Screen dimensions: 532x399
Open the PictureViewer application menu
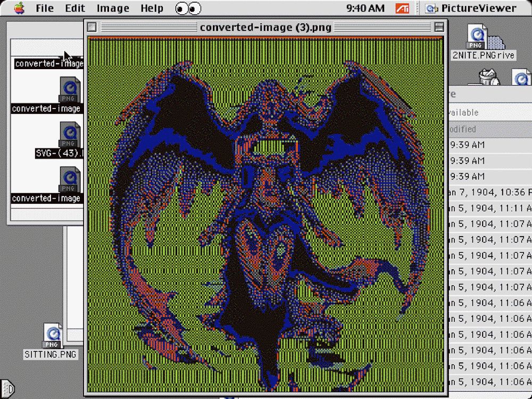(x=471, y=9)
